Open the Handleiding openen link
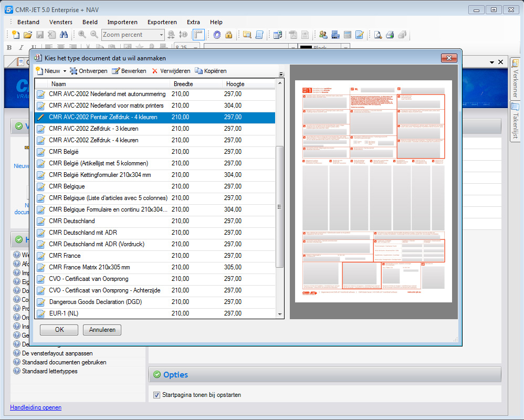This screenshot has height=420, width=524. pos(36,407)
